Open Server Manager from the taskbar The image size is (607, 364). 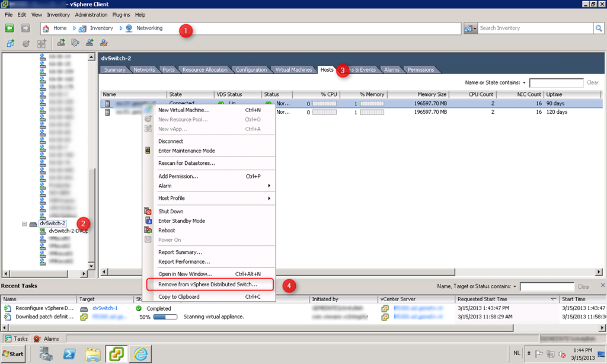(46, 353)
